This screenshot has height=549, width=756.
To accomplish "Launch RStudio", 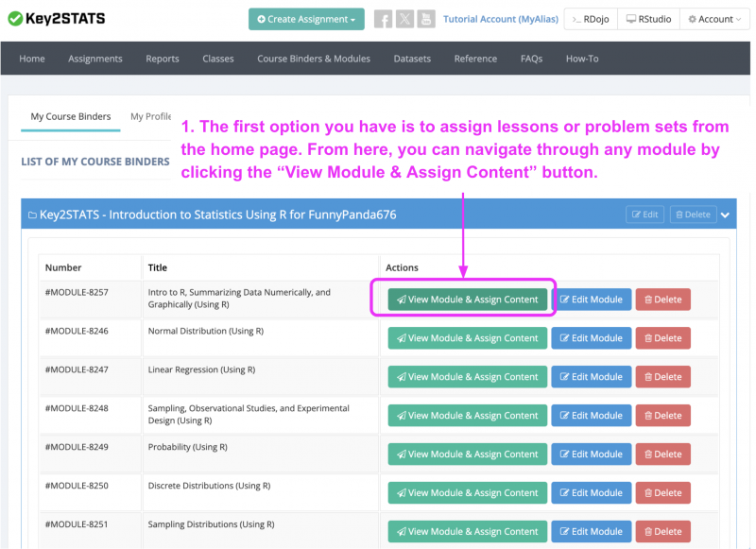I will [x=648, y=19].
